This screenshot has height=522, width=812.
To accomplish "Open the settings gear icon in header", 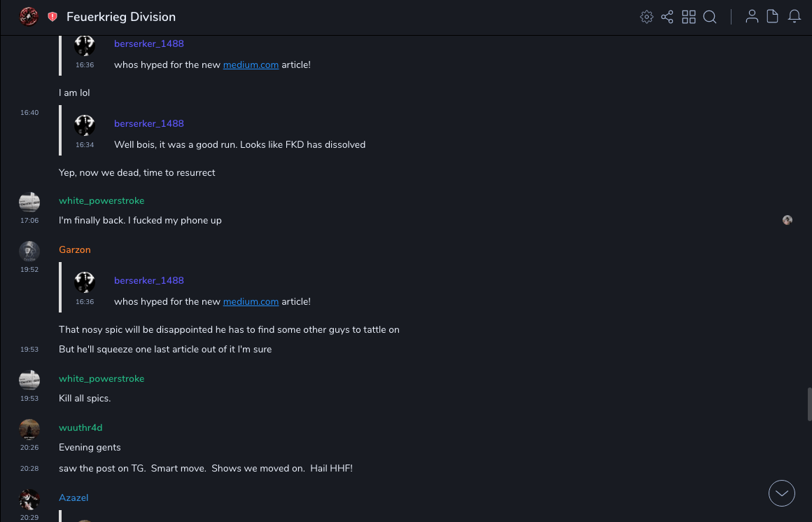I will pyautogui.click(x=647, y=17).
